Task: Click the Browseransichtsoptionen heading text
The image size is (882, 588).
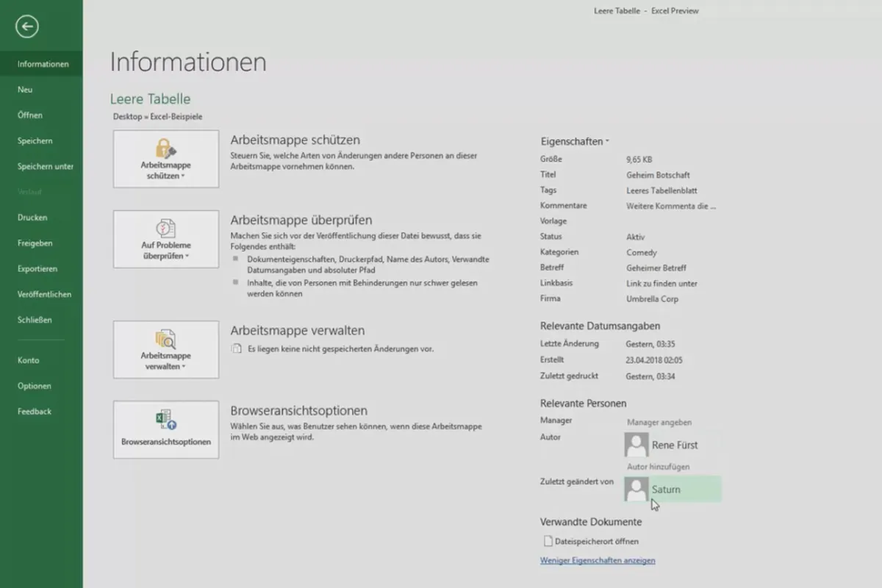Action: click(x=299, y=411)
